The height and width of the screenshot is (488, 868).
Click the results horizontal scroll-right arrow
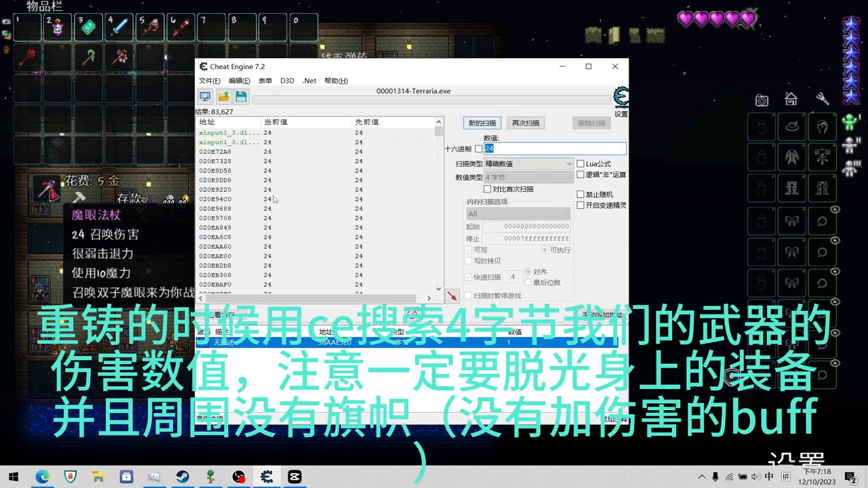tap(429, 298)
